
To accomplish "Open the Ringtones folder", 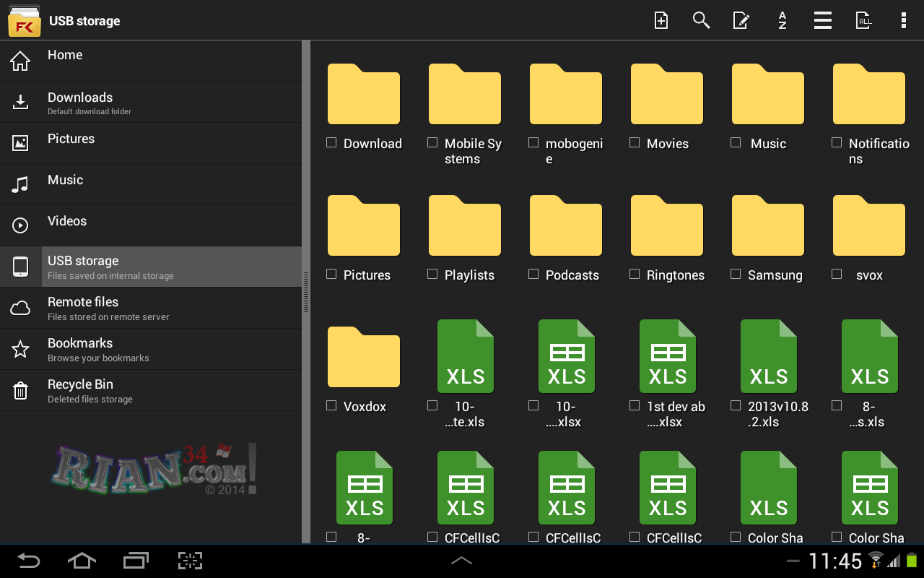I will (667, 225).
